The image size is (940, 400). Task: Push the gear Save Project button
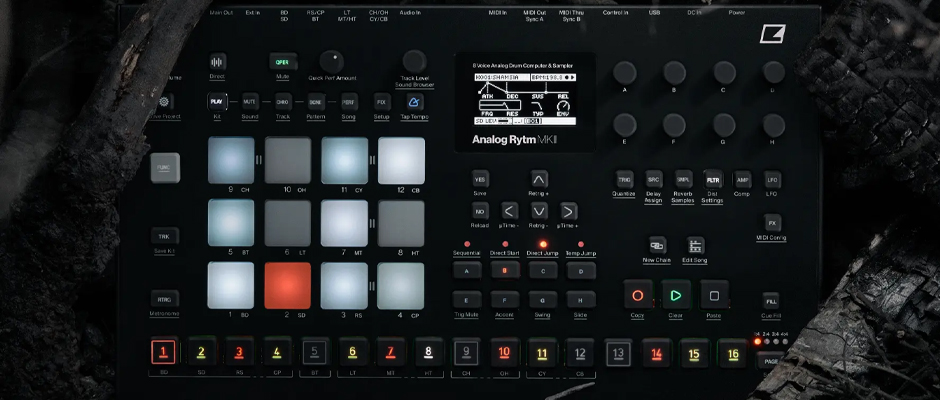coord(165,101)
